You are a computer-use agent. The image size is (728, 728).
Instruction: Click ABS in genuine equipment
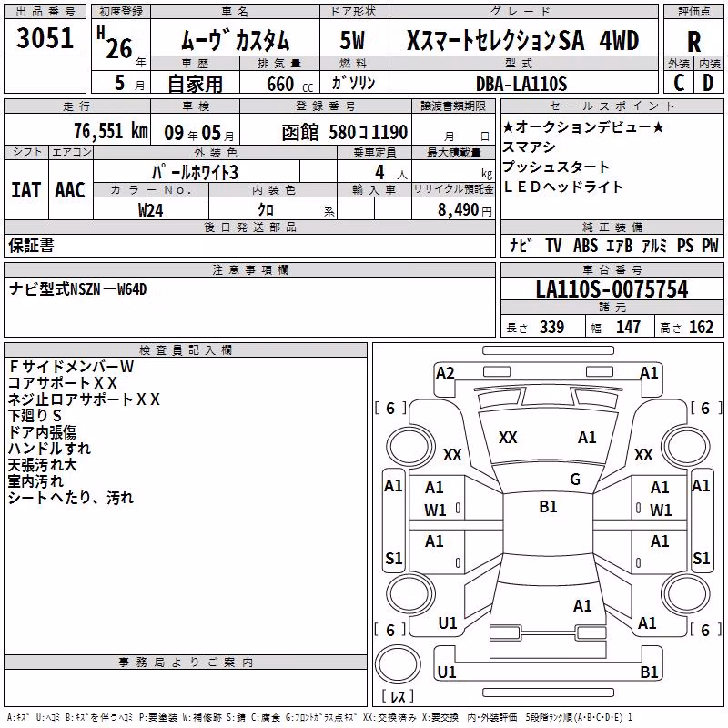pyautogui.click(x=585, y=246)
